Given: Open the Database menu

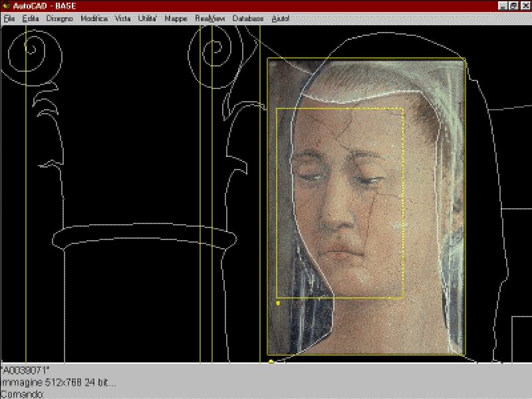Looking at the screenshot, I should coord(248,19).
